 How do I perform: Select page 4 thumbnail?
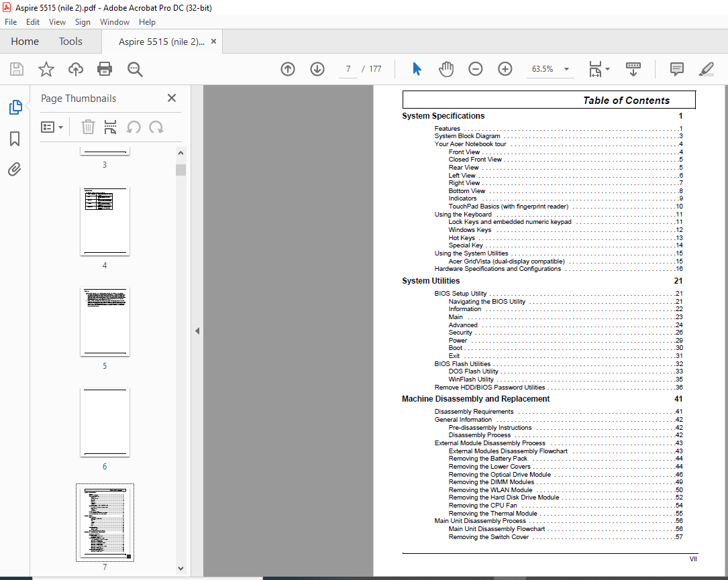(105, 221)
